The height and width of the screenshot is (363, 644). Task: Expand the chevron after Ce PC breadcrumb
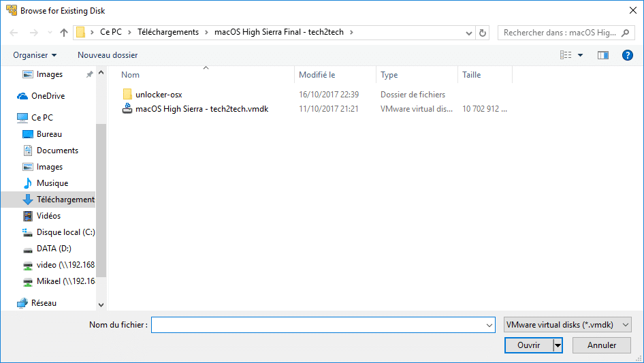(129, 33)
